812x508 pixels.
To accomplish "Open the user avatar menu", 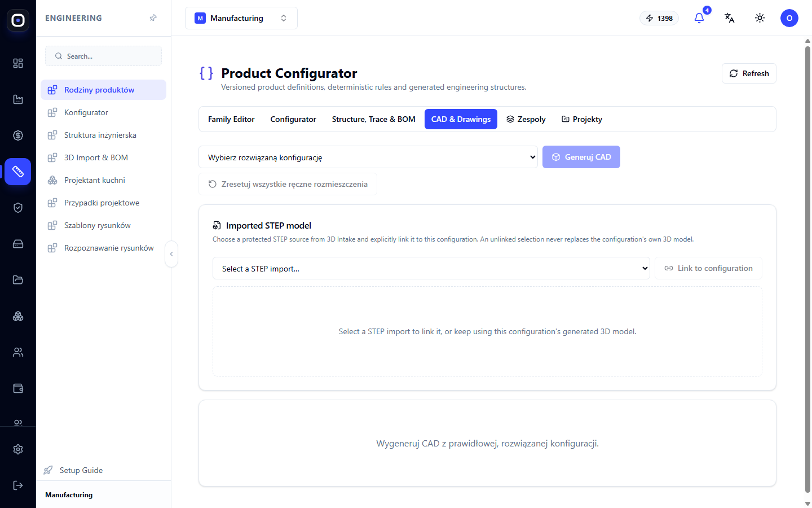I will click(x=789, y=18).
